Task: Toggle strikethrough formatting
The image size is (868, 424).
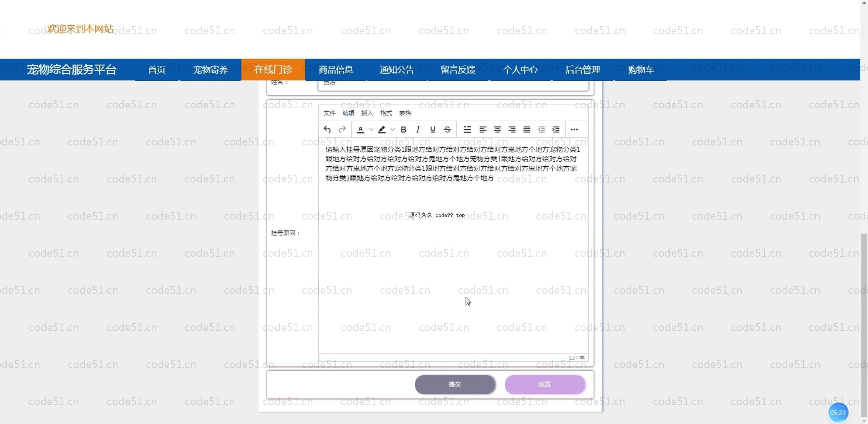Action: (x=447, y=130)
